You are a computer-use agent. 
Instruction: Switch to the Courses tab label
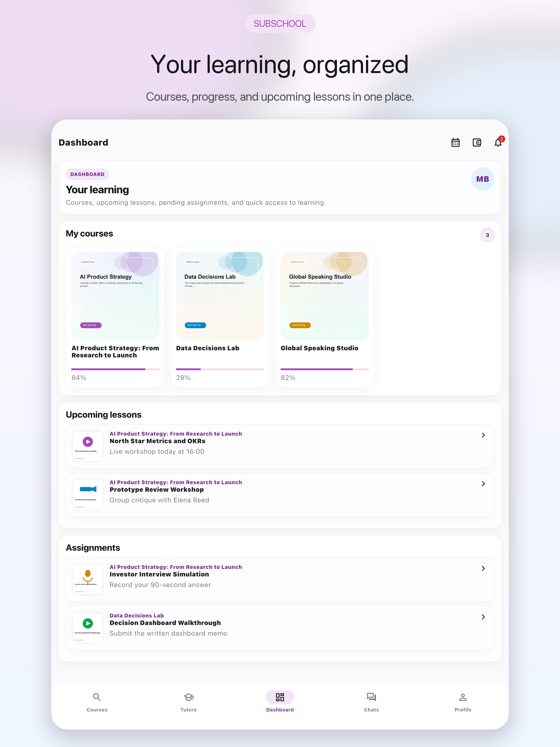coord(97,710)
